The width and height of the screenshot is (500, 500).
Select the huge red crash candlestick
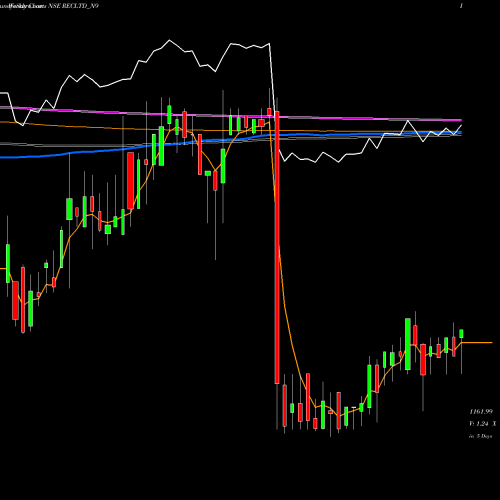pos(277,248)
